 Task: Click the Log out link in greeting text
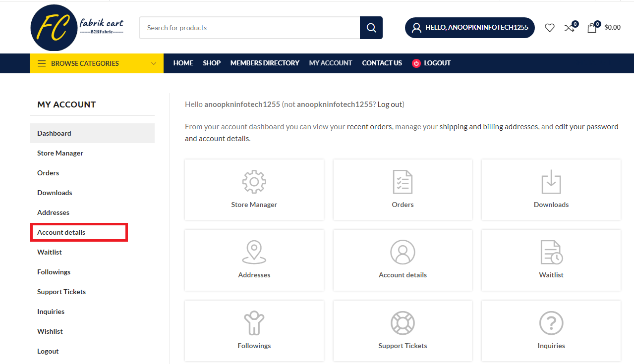390,104
